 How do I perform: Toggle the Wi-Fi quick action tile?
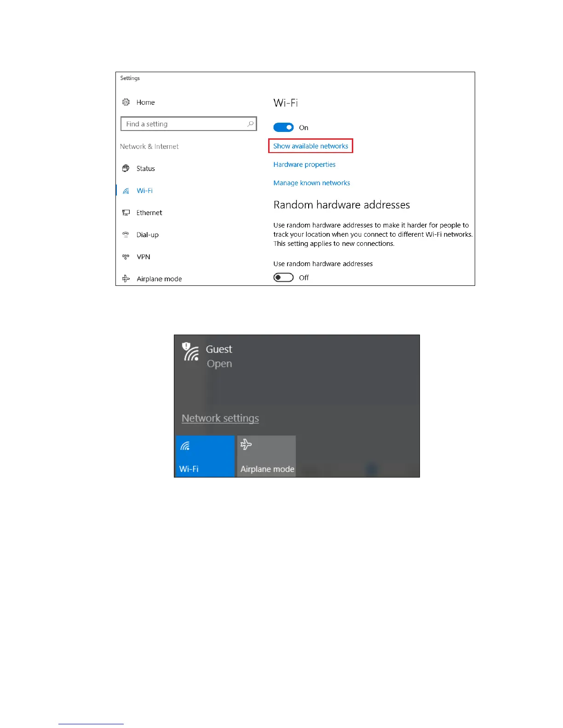point(205,456)
